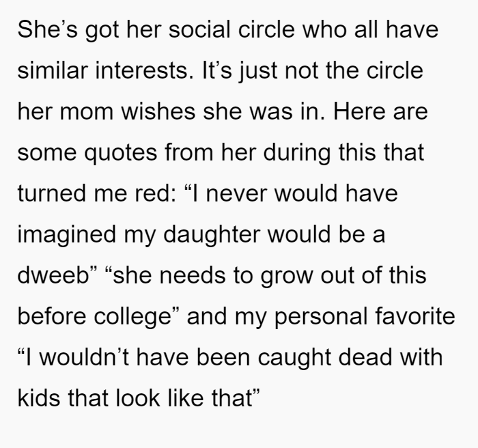Image resolution: width=478 pixels, height=448 pixels.
Task: Click the word "college" in the paragraph
Action: coord(132,318)
